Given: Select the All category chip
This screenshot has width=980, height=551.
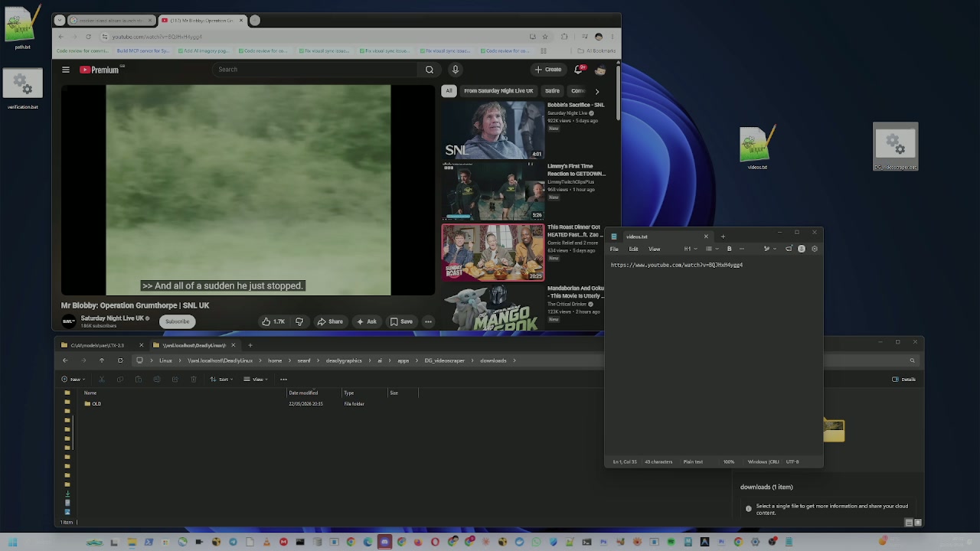Looking at the screenshot, I should coord(449,91).
